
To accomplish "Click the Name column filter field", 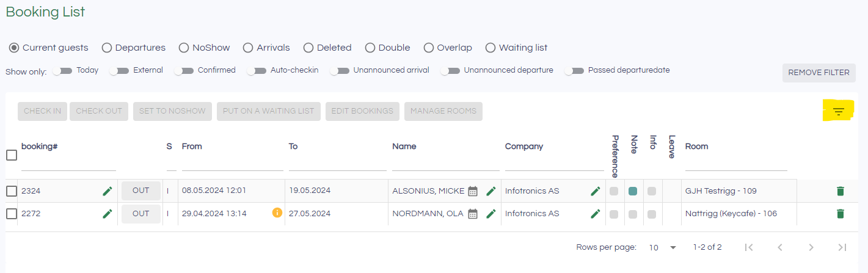I will (x=445, y=164).
